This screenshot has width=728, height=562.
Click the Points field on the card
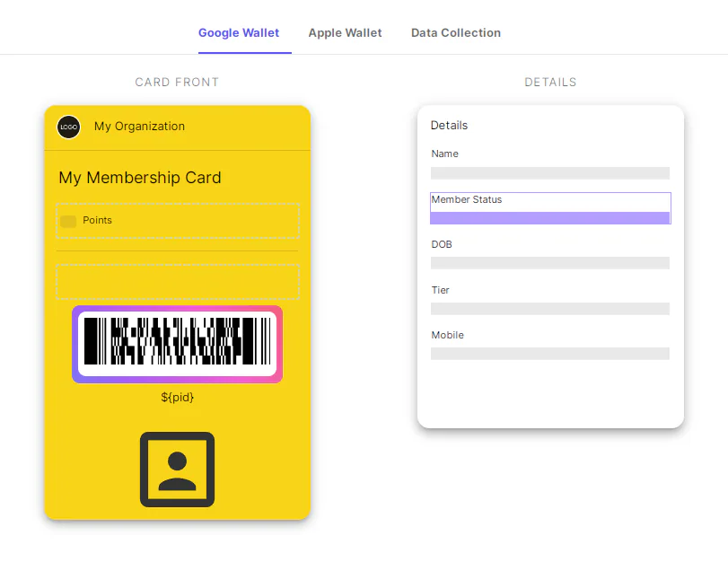point(178,221)
